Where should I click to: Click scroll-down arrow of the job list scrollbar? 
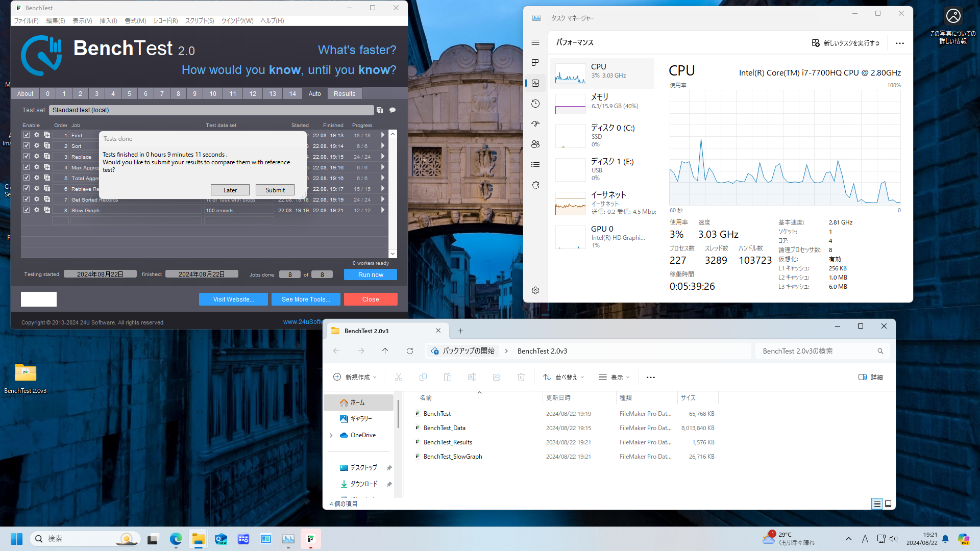pyautogui.click(x=393, y=254)
